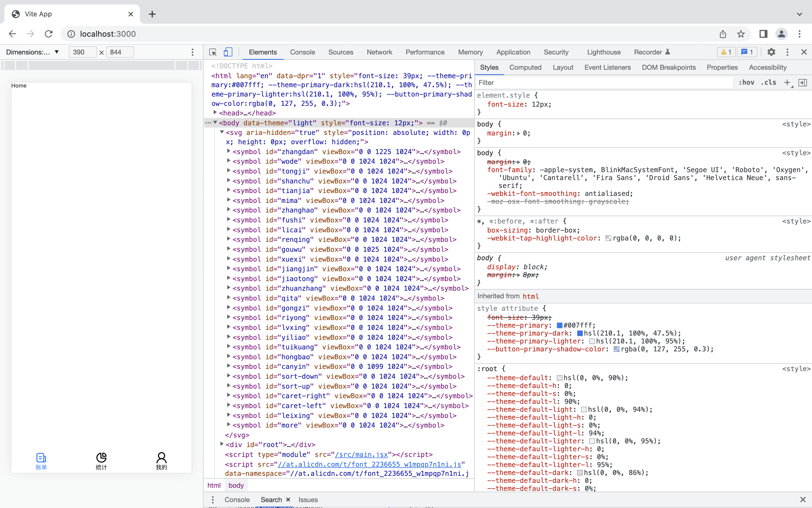The height and width of the screenshot is (508, 812).
Task: Select body in the breadcrumb bar
Action: (x=236, y=485)
